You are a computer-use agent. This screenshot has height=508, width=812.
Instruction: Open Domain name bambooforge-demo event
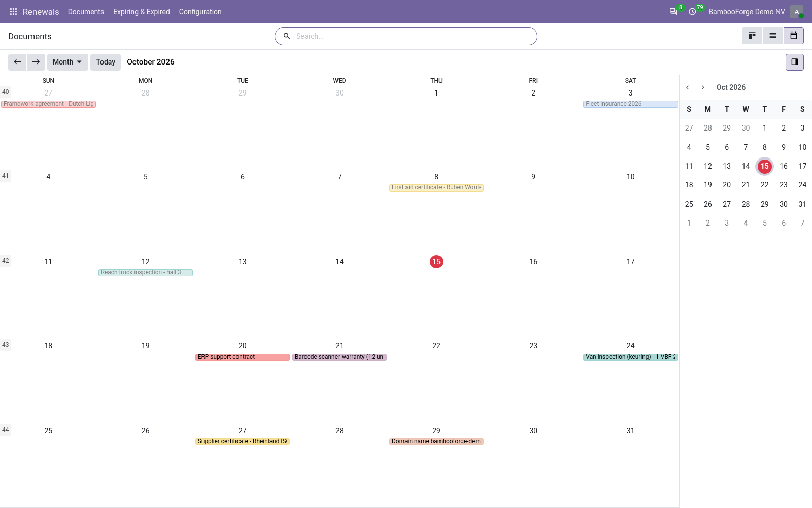coord(436,441)
